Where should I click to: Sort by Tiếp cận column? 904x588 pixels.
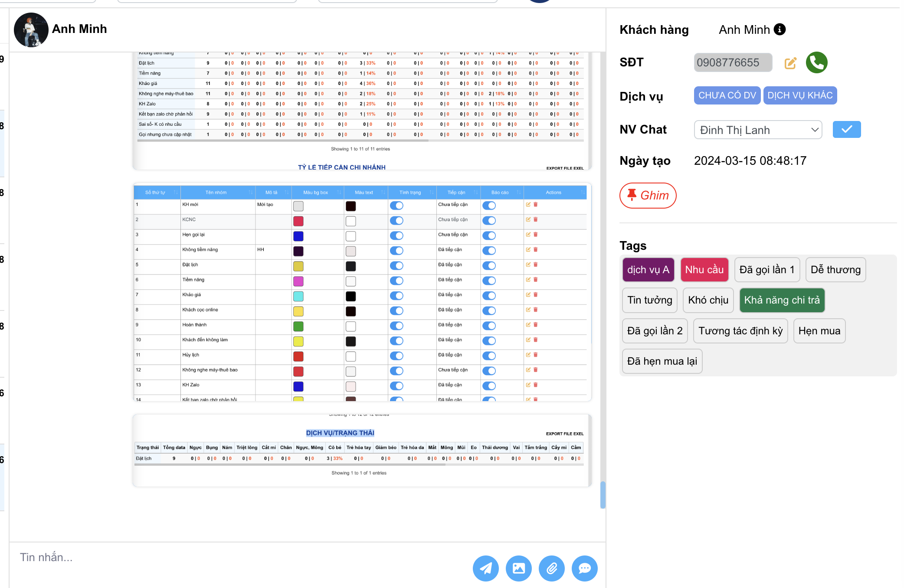[458, 193]
